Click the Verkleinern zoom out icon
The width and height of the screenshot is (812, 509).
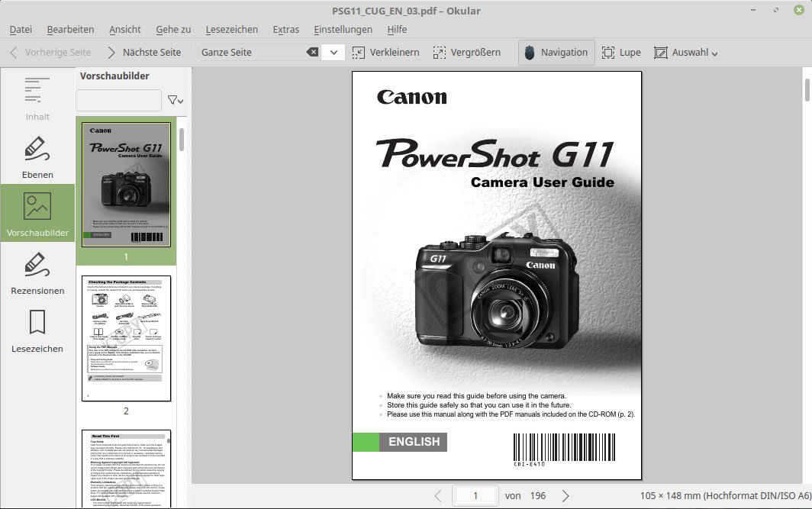tap(359, 53)
